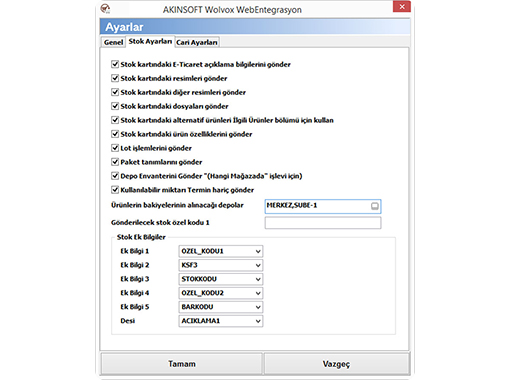The height and width of the screenshot is (380, 510).
Task: Click the Ayarlar header title
Action: (x=124, y=27)
